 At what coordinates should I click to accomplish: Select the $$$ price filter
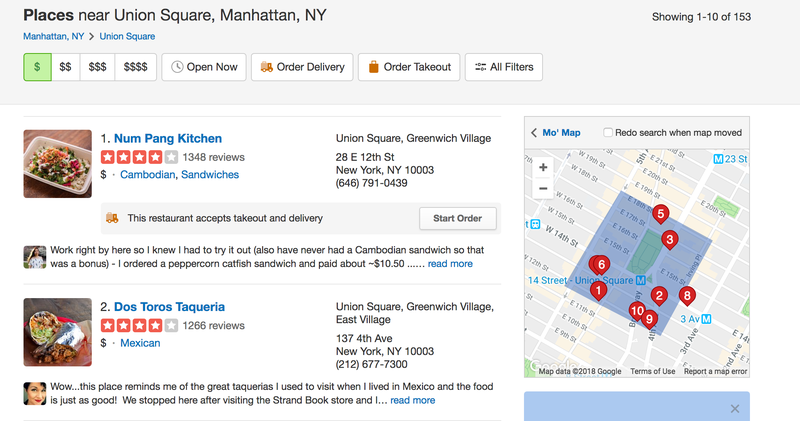click(97, 67)
